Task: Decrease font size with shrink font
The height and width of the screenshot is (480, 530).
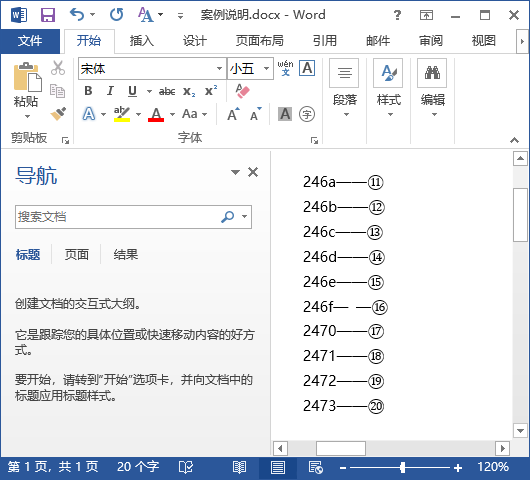Action: click(x=256, y=114)
